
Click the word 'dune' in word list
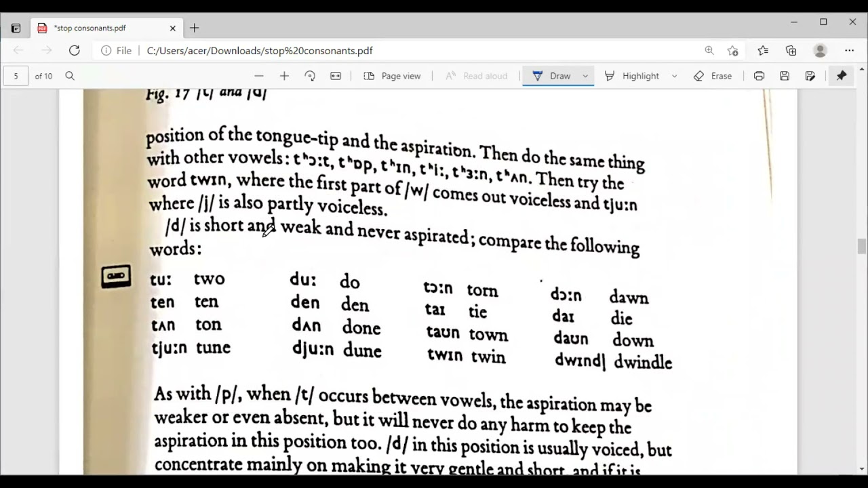(x=362, y=350)
